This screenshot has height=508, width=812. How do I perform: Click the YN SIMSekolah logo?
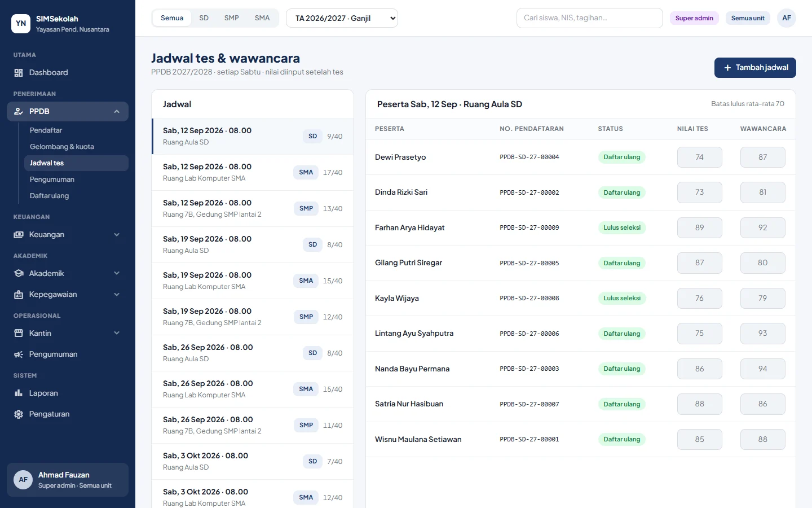[21, 24]
